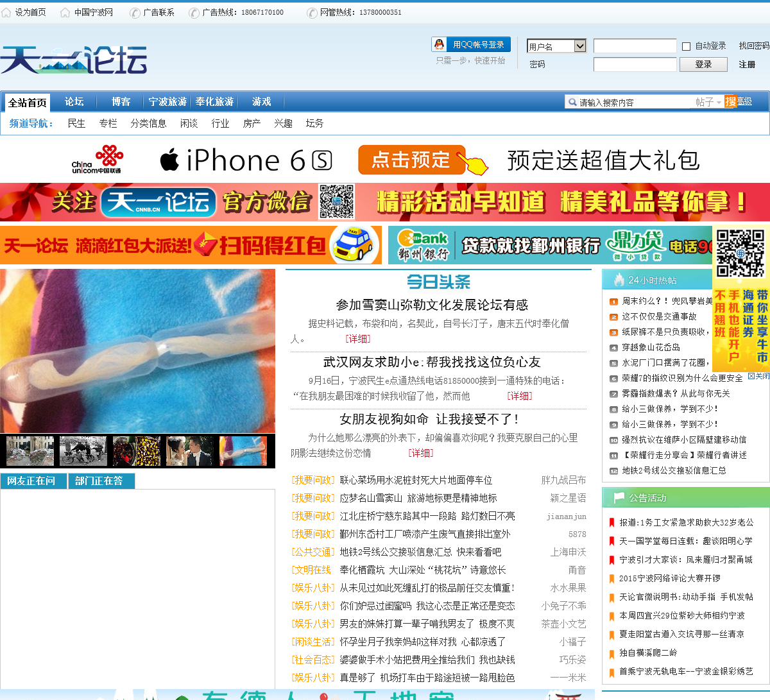This screenshot has height=700, width=770.
Task: Open notice 宁波引才大家谈：凤来雁归才聚甬城
Action: point(686,559)
